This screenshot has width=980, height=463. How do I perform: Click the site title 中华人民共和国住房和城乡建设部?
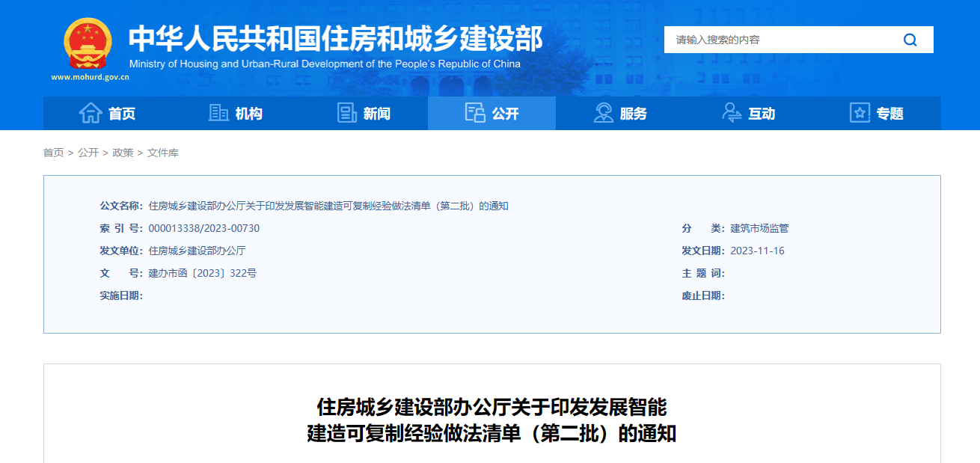pyautogui.click(x=336, y=38)
